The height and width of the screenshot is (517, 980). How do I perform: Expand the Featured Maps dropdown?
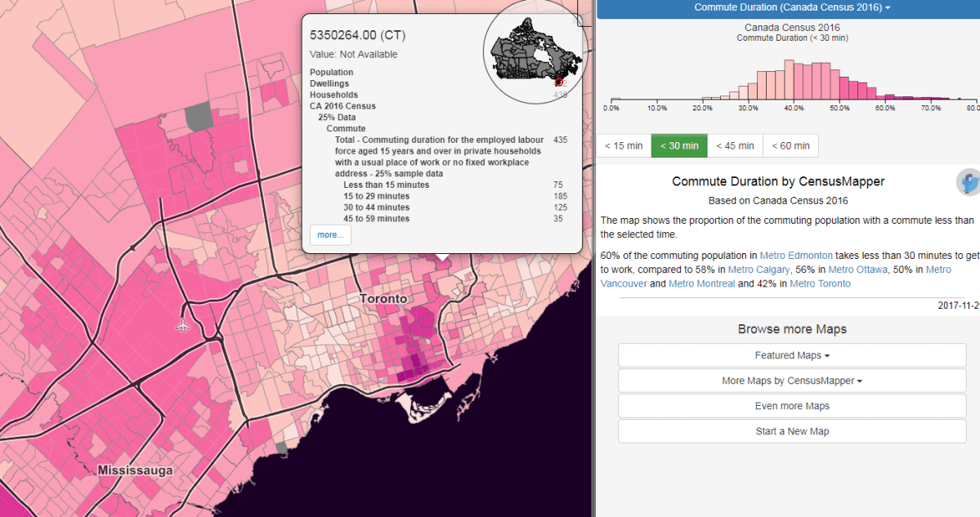click(791, 355)
